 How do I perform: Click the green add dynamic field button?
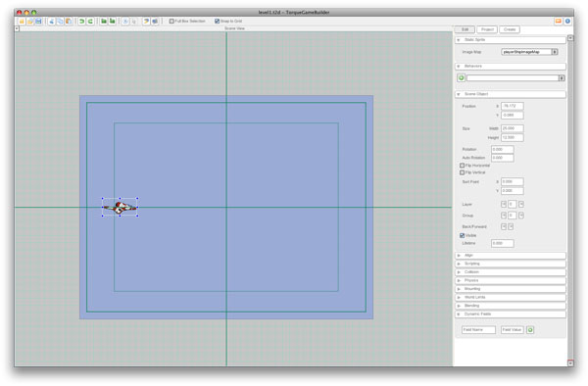[530, 330]
